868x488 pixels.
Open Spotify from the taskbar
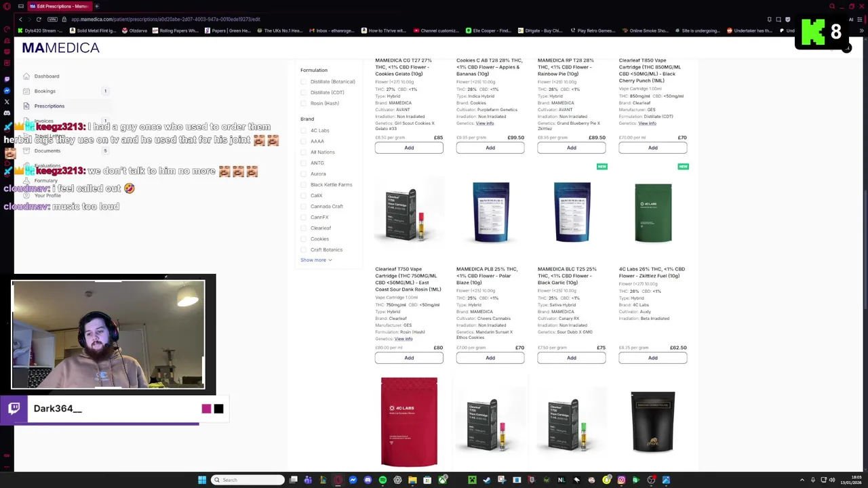point(382,480)
